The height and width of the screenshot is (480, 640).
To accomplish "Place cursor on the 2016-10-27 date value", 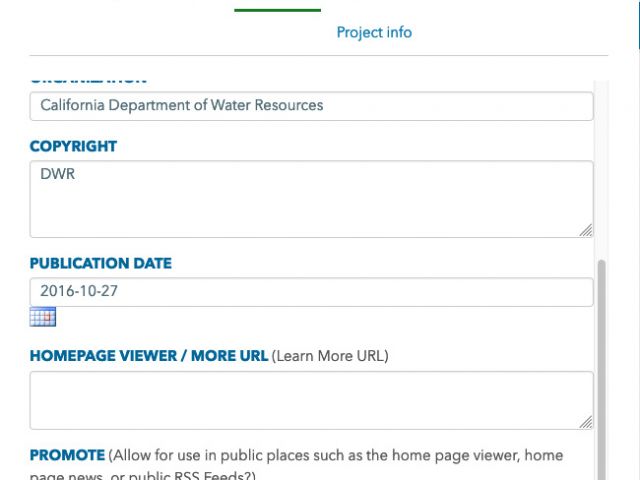I will pos(79,291).
